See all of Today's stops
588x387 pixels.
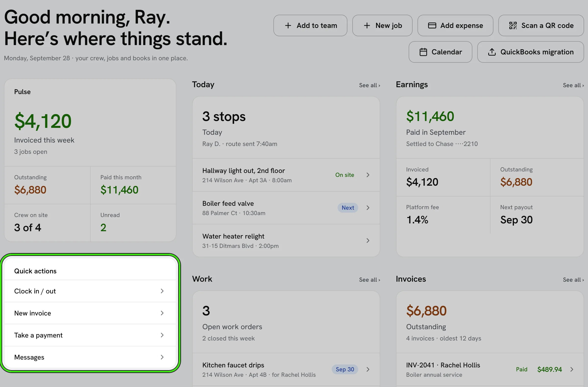point(370,85)
